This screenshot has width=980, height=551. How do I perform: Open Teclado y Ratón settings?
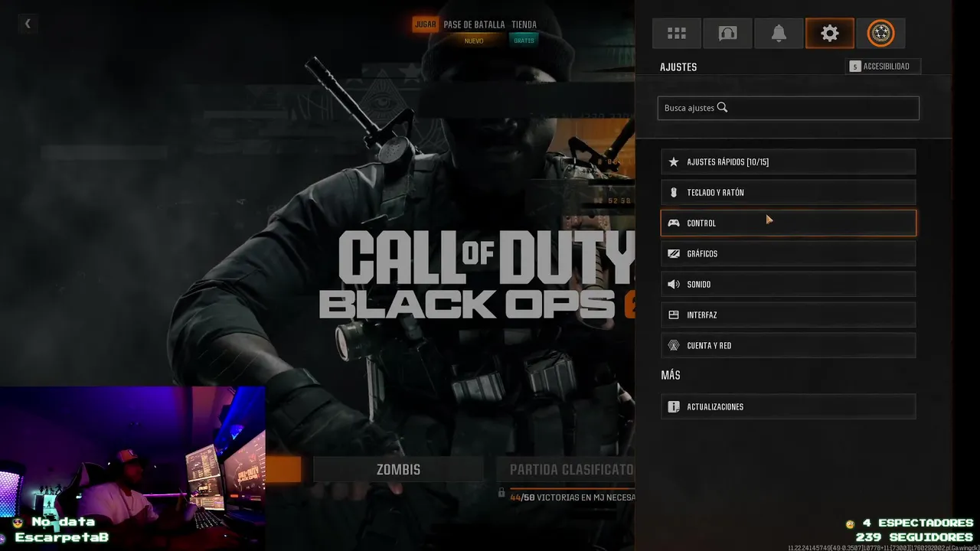pyautogui.click(x=788, y=193)
